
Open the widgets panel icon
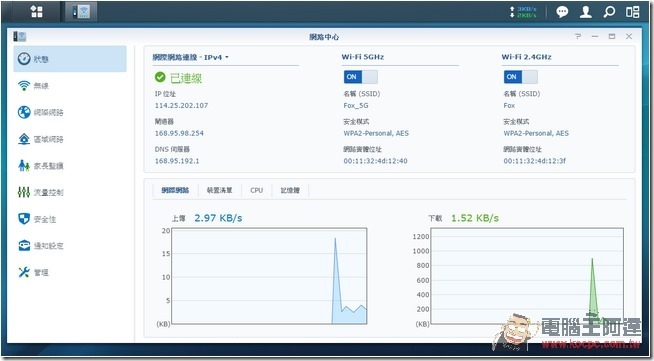point(632,12)
